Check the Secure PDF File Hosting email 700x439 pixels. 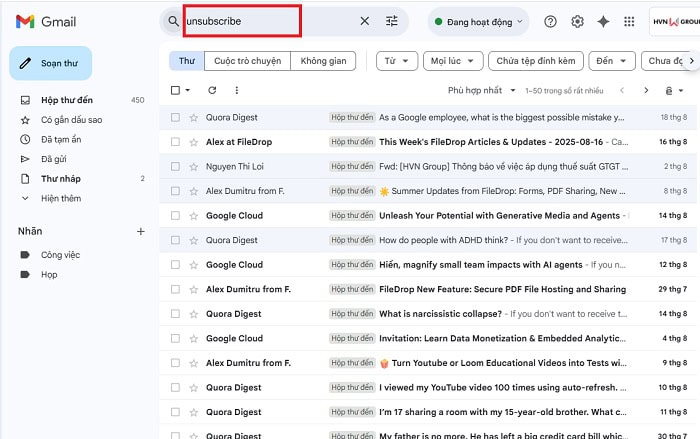click(x=175, y=289)
